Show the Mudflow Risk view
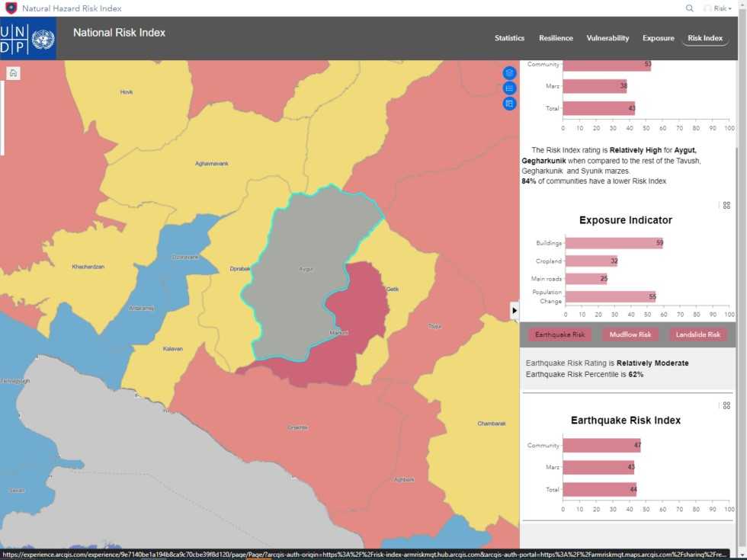 pyautogui.click(x=630, y=334)
